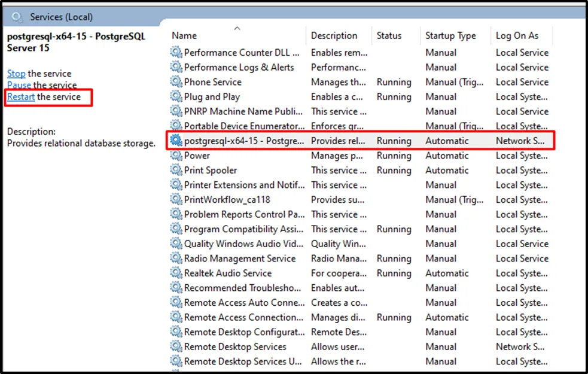
Task: Click the Services (Local) magnifier icon
Action: point(19,17)
